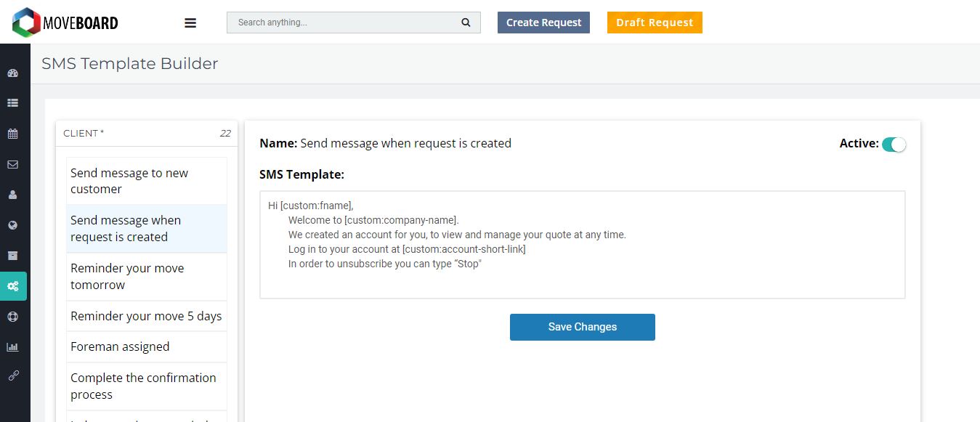Click the search magnifier icon
Screen dimensions: 980x422
click(466, 23)
